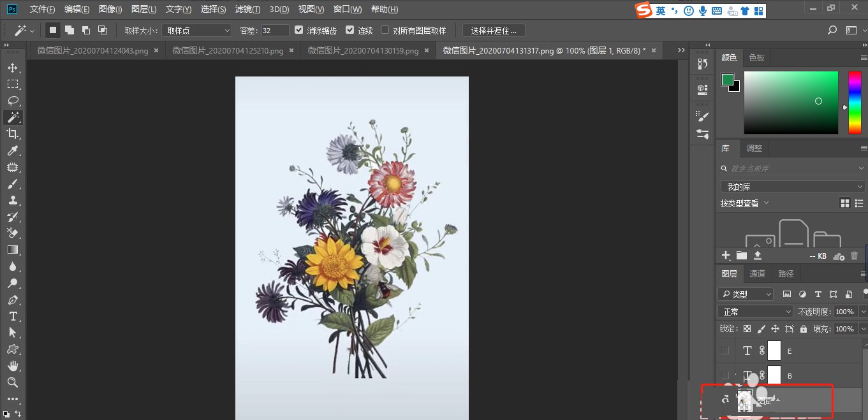This screenshot has width=868, height=420.
Task: Open the 滤镜 menu
Action: [247, 9]
